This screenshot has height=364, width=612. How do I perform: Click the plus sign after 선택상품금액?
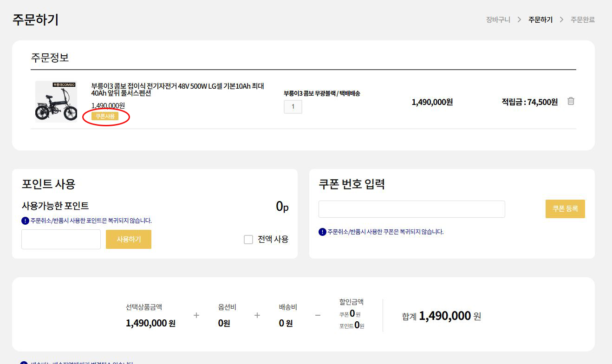tap(196, 315)
